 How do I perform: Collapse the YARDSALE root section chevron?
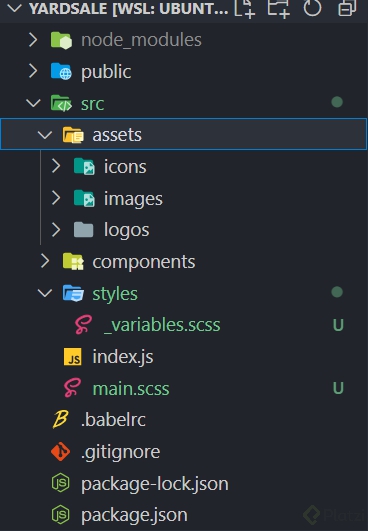click(14, 8)
